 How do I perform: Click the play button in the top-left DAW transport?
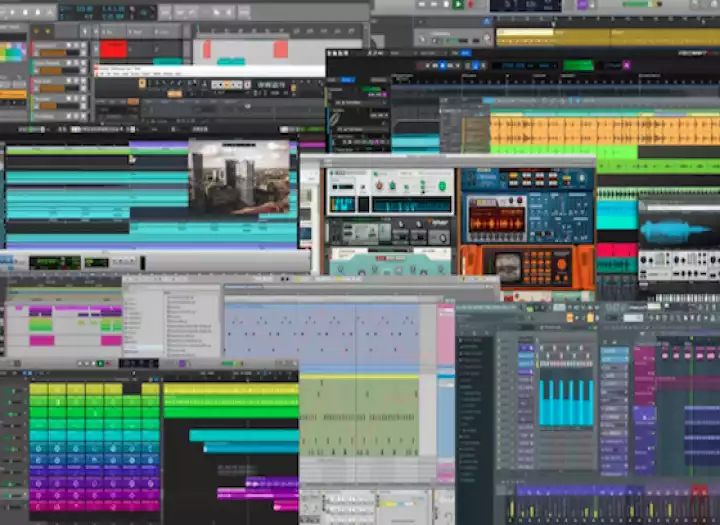click(11, 12)
